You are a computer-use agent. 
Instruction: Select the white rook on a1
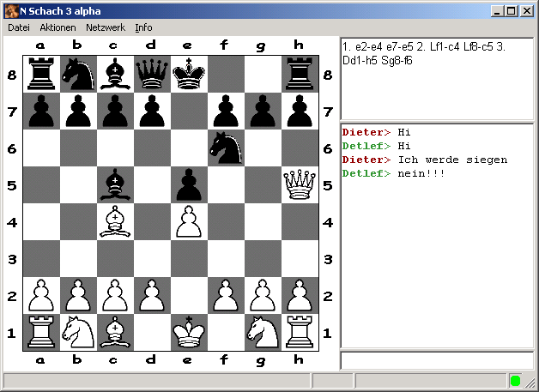41,333
